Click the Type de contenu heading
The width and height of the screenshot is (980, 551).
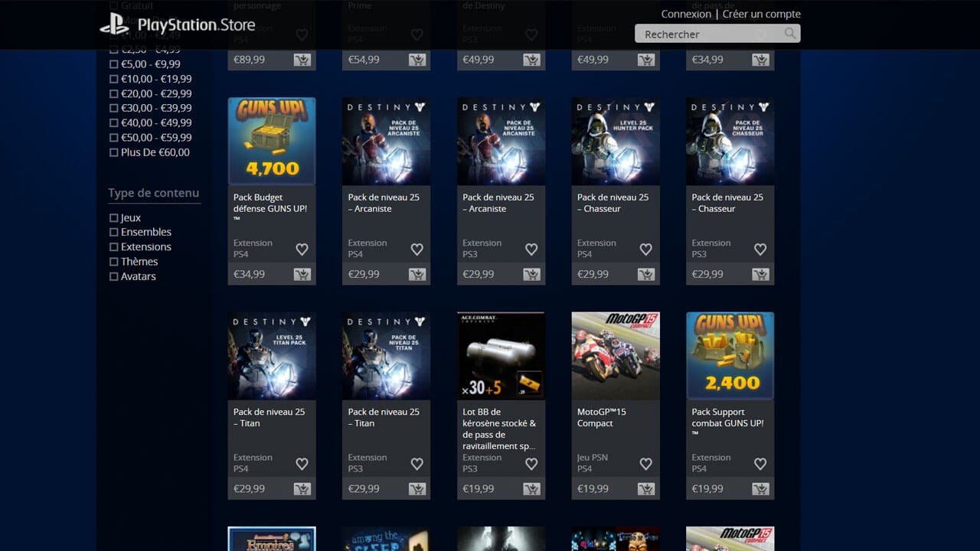tap(154, 193)
